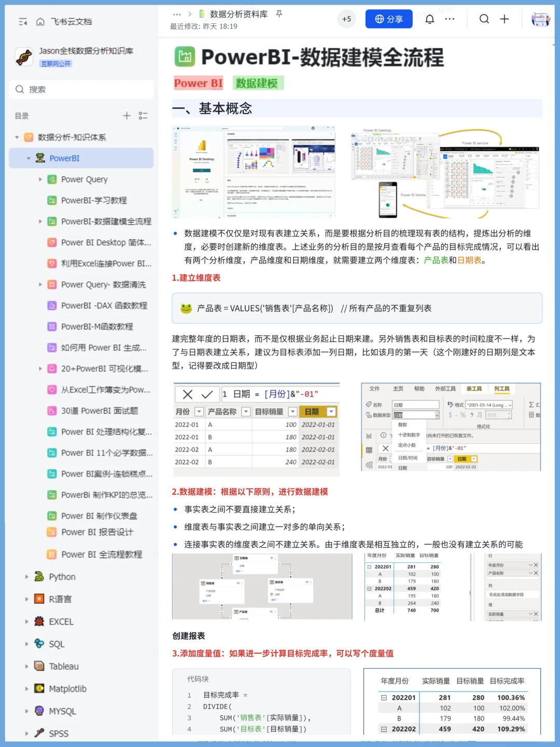Show the +5 collaborators badge
560x747 pixels.
[346, 19]
